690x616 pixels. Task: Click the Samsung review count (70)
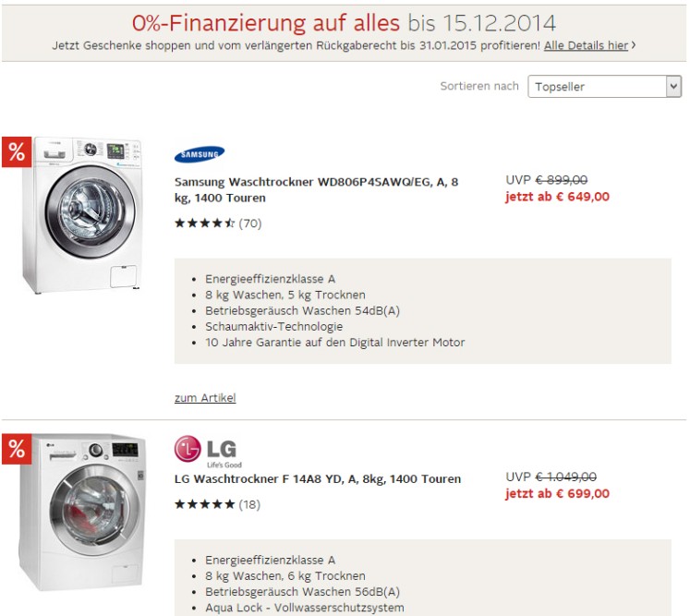point(250,223)
